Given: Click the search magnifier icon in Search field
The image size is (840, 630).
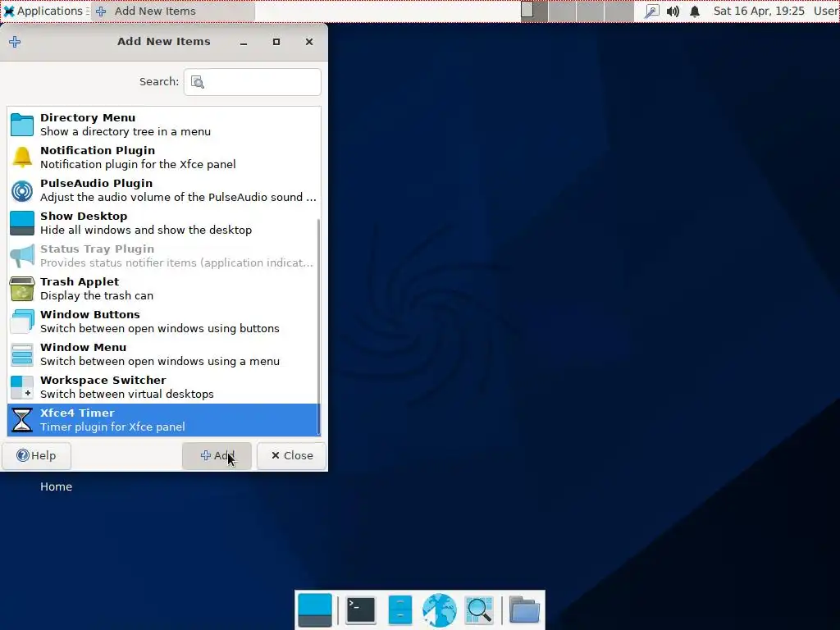Looking at the screenshot, I should coord(198,82).
